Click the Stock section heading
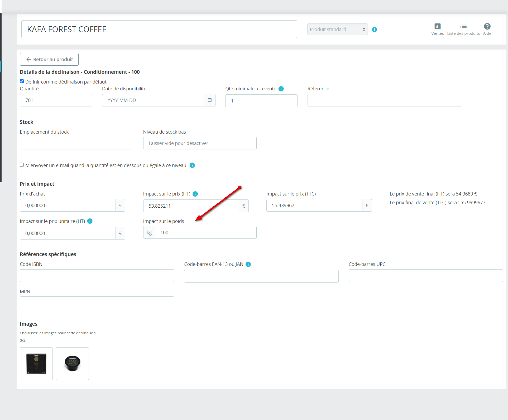The width and height of the screenshot is (508, 420). pyautogui.click(x=27, y=122)
